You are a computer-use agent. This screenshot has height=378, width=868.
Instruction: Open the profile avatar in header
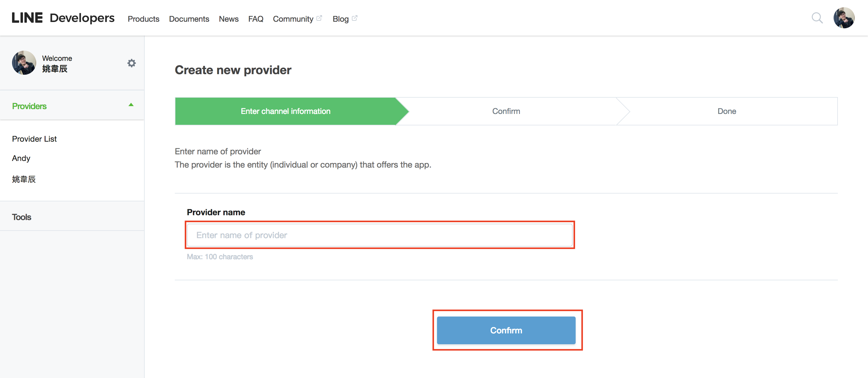[x=844, y=18]
